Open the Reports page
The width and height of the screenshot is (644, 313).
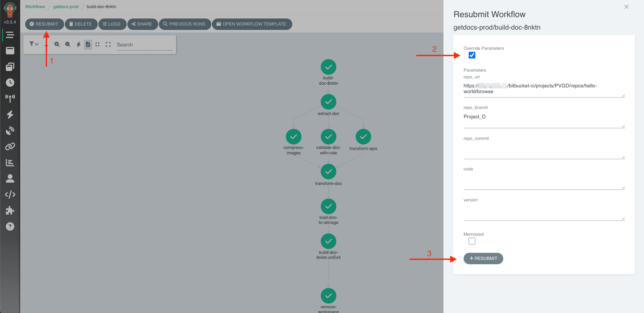click(10, 162)
